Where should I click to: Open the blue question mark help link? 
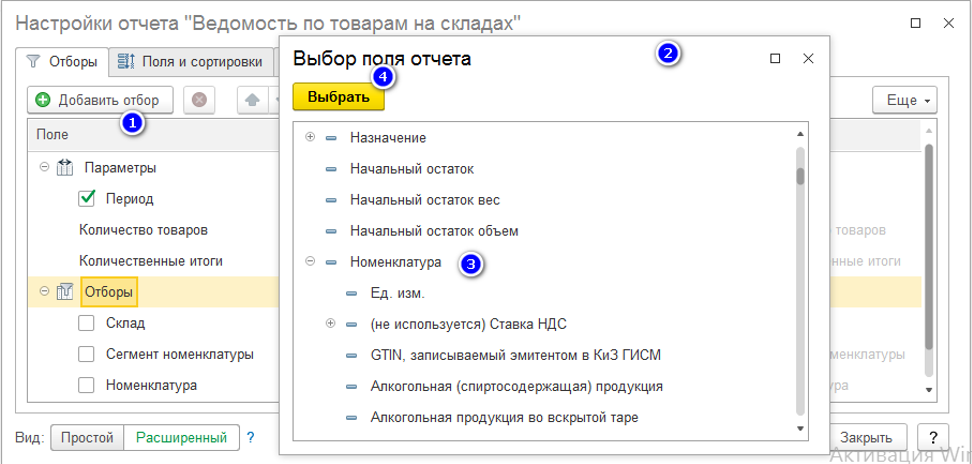pyautogui.click(x=250, y=438)
